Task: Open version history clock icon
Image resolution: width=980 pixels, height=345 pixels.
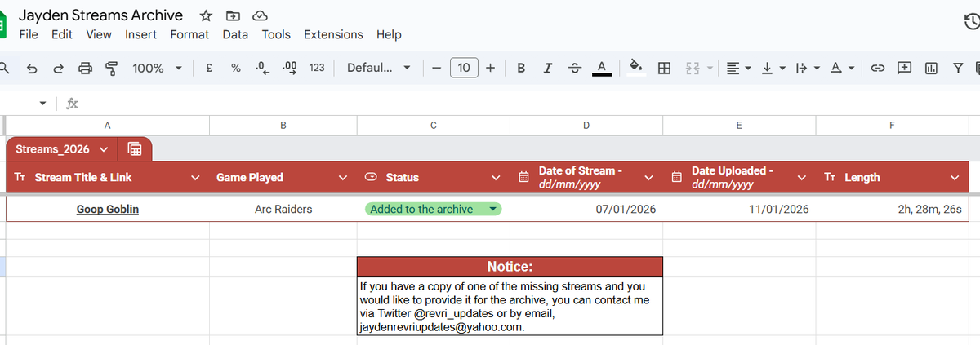Action: (972, 24)
